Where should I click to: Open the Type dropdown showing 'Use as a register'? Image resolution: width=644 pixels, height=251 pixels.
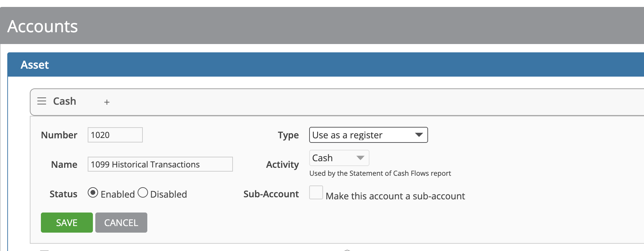pyautogui.click(x=368, y=135)
